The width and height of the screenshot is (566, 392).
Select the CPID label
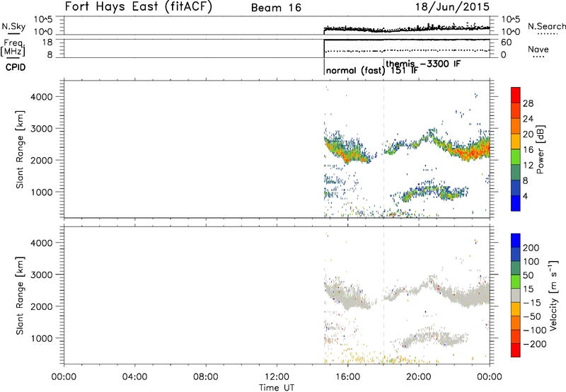[x=16, y=67]
